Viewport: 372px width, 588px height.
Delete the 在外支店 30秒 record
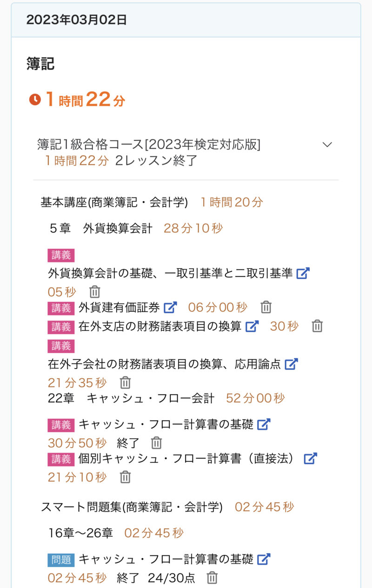tap(317, 326)
